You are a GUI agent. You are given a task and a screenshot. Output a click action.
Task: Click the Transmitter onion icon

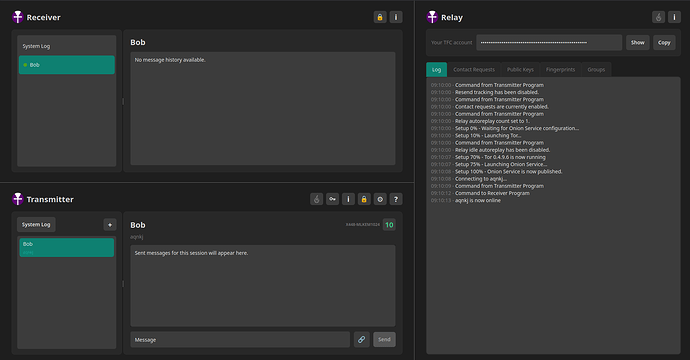click(x=316, y=199)
